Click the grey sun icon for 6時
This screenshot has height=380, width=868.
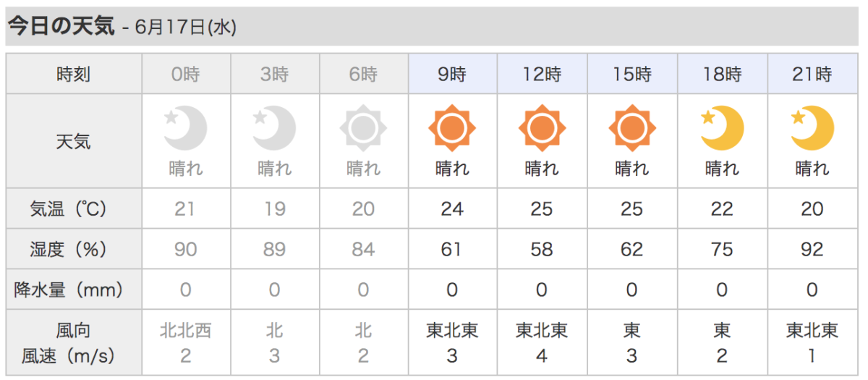pos(363,128)
